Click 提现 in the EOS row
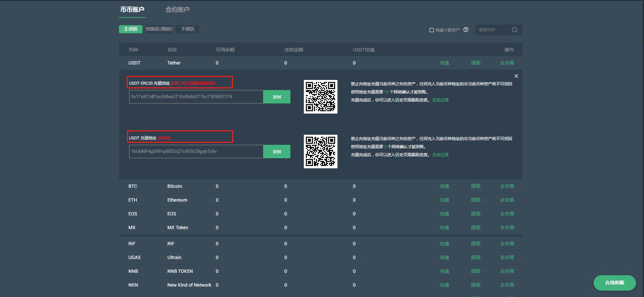The height and width of the screenshot is (297, 644). click(x=476, y=214)
